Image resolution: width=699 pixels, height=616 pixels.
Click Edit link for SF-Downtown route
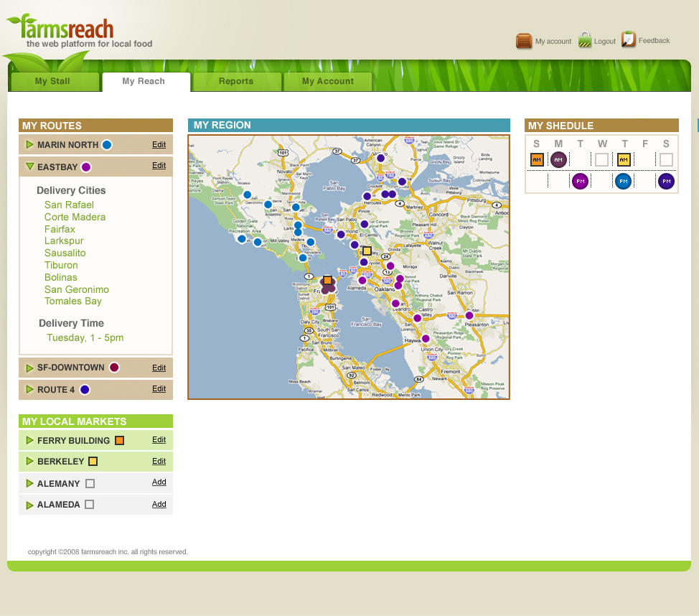(159, 368)
